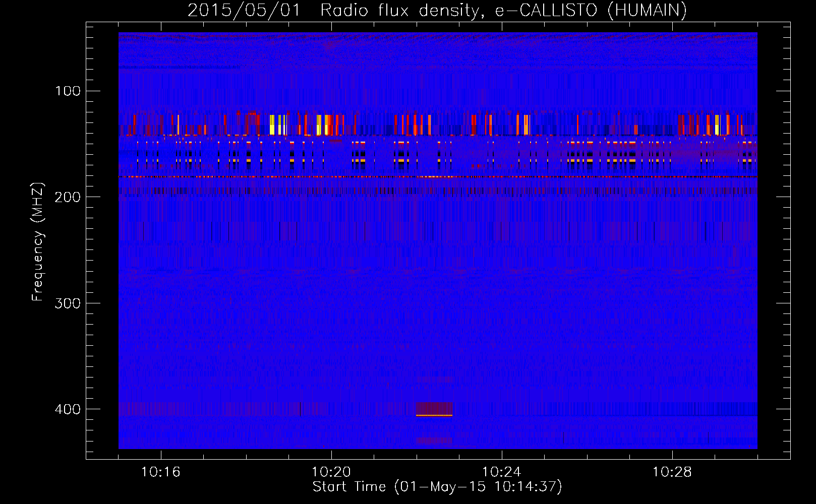Click the '10:20' time tick label

(x=331, y=472)
